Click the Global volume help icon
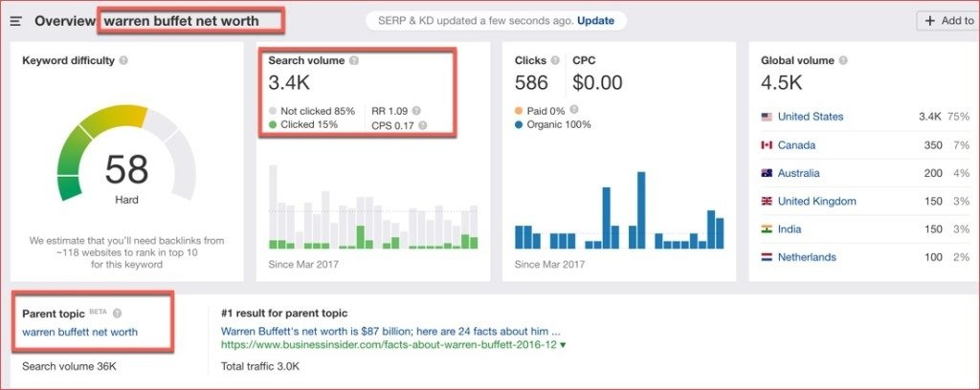980x390 pixels. point(844,60)
